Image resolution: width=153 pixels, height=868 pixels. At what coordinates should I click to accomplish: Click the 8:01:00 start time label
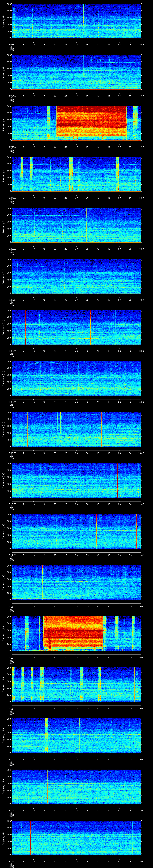(x=12, y=44)
